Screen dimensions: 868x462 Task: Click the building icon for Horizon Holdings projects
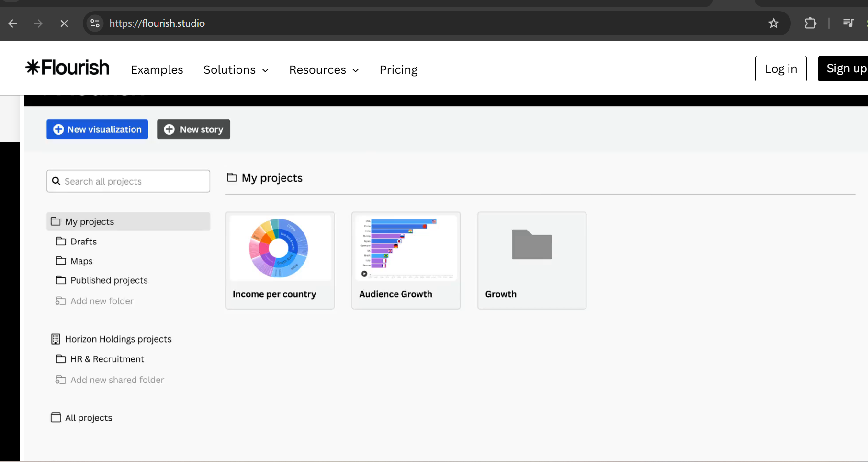click(x=56, y=339)
